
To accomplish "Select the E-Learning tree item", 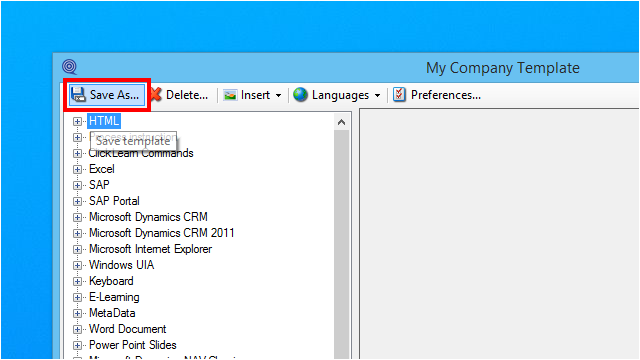I will pos(114,297).
